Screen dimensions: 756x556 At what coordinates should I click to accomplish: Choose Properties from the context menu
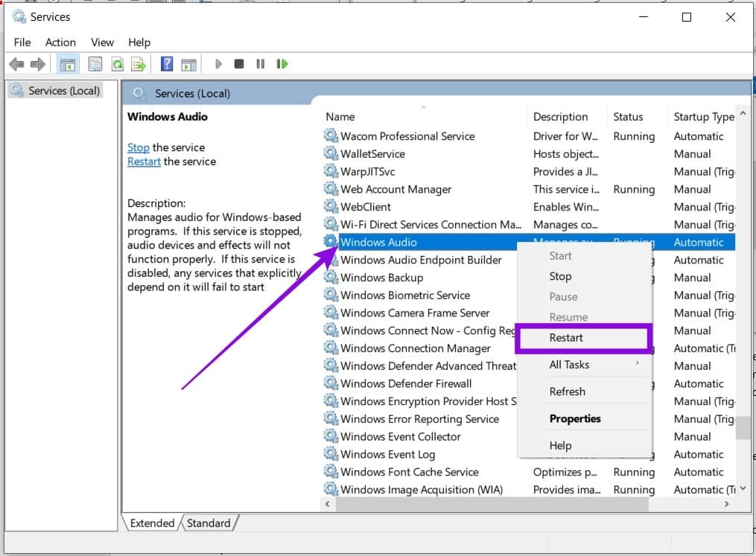point(575,418)
